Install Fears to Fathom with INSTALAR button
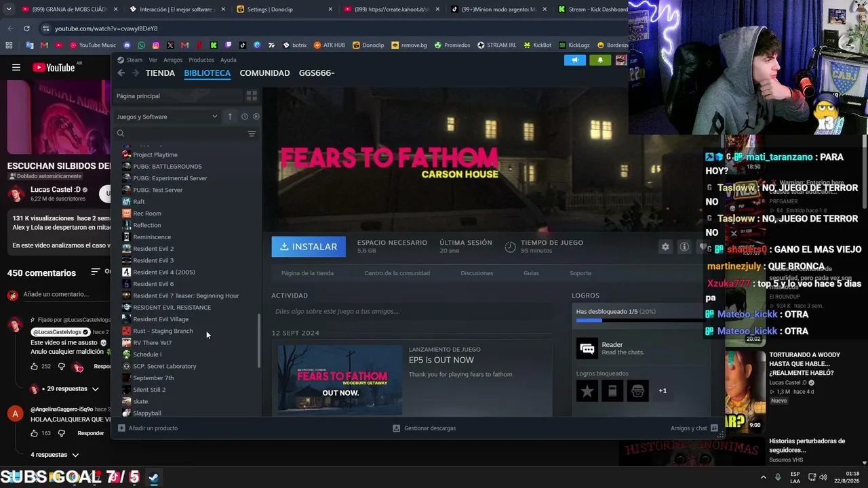 pyautogui.click(x=309, y=247)
